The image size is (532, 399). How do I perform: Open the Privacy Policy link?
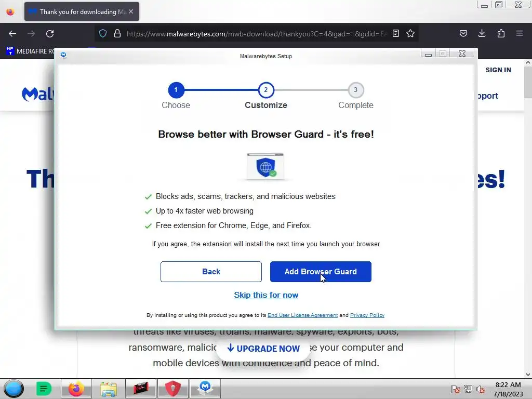point(367,315)
